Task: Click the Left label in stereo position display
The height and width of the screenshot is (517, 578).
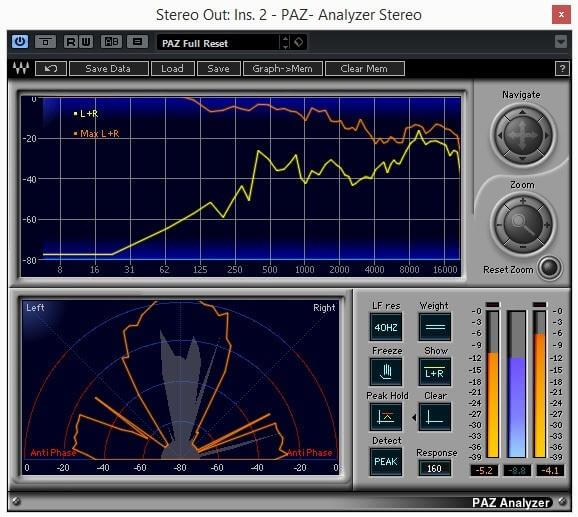Action: [x=35, y=307]
